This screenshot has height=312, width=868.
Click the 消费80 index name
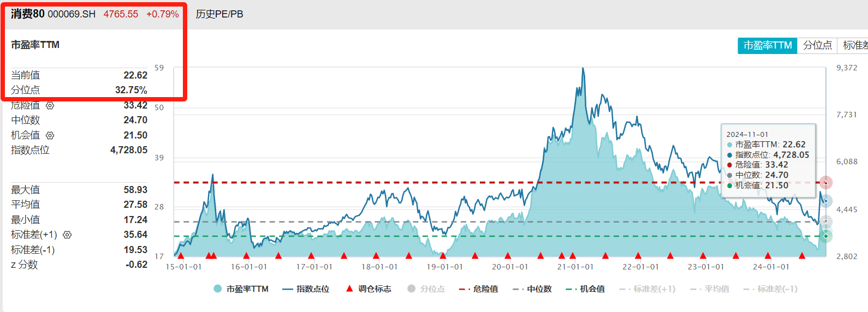pyautogui.click(x=28, y=14)
